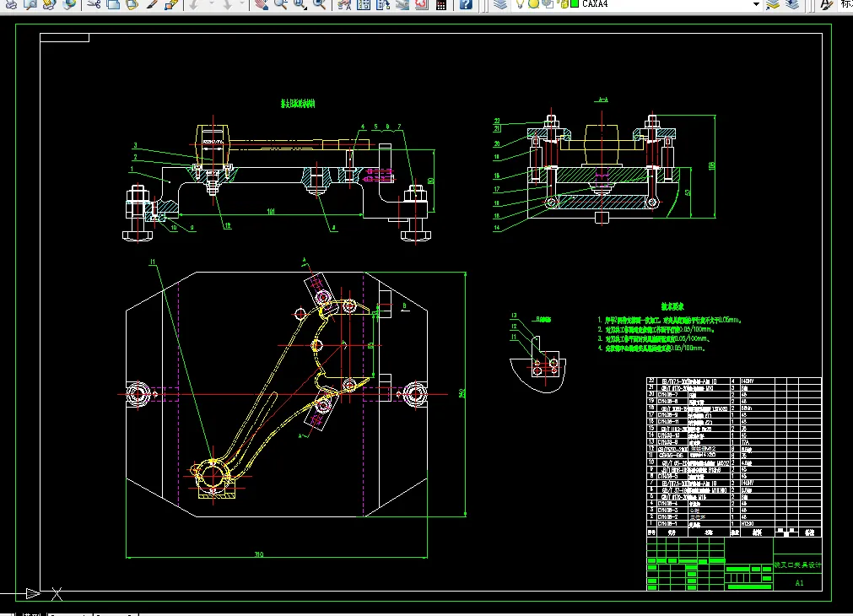
Task: Click the A1 sheet size label in the title block
Action: [798, 583]
